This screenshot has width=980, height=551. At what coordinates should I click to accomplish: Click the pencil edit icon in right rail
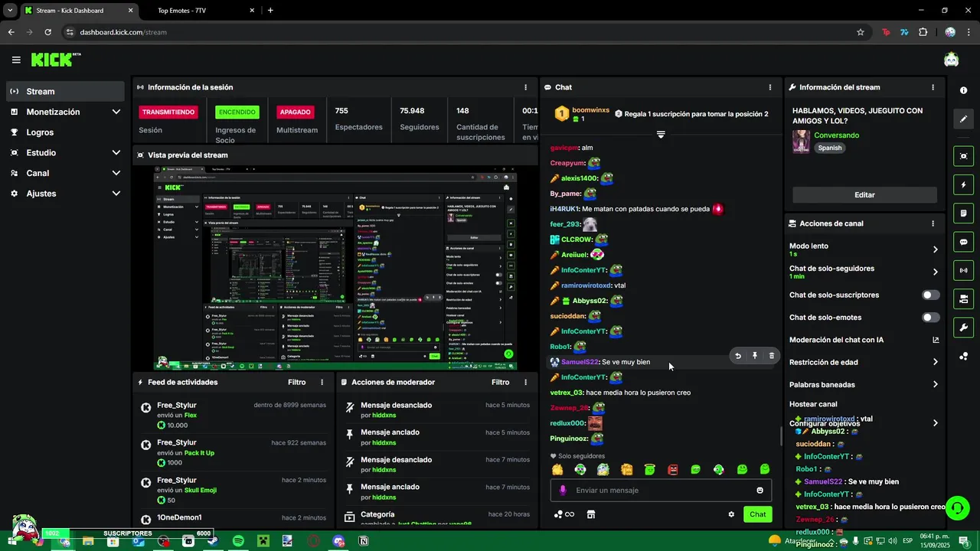(x=963, y=119)
